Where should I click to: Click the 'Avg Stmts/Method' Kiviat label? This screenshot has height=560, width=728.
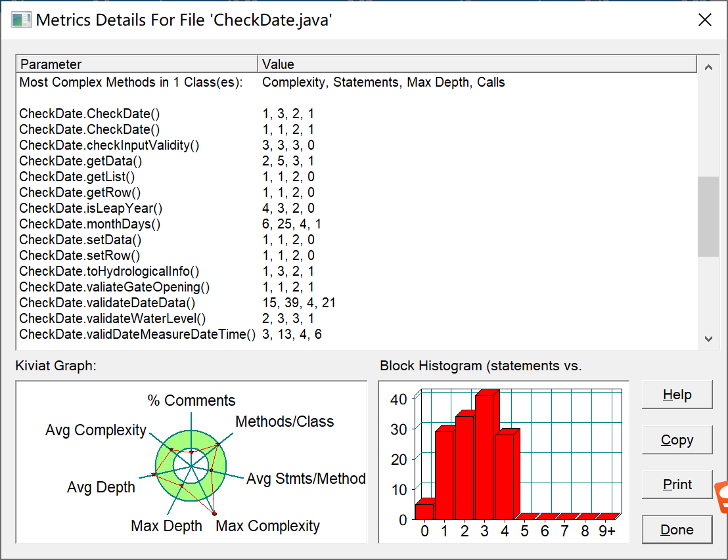pos(306,479)
